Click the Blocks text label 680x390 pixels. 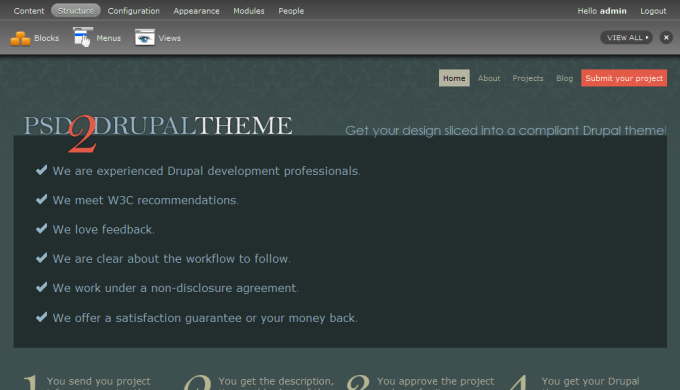[x=46, y=38]
